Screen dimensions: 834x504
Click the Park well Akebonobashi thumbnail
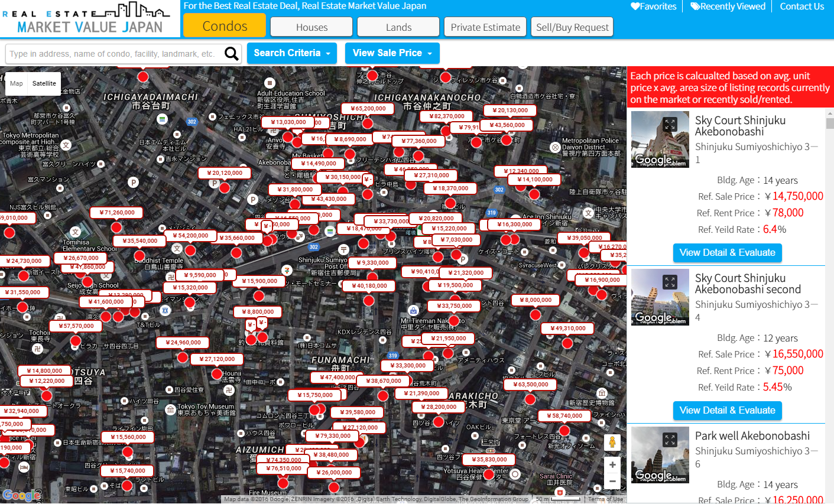click(660, 455)
